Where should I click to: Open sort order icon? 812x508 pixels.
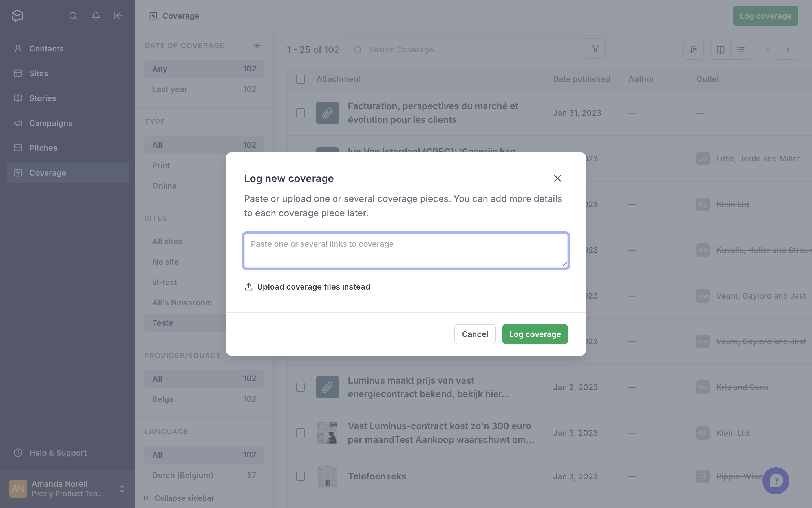click(x=693, y=50)
